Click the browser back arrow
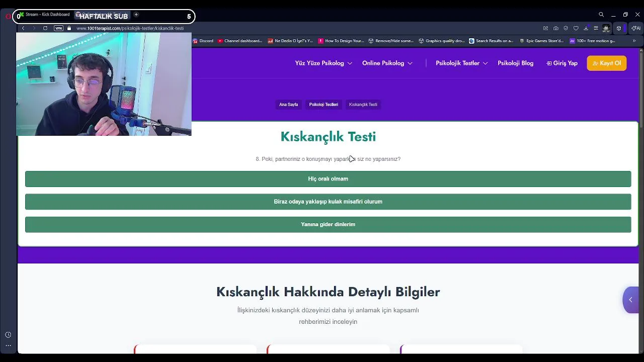 pos(23,28)
